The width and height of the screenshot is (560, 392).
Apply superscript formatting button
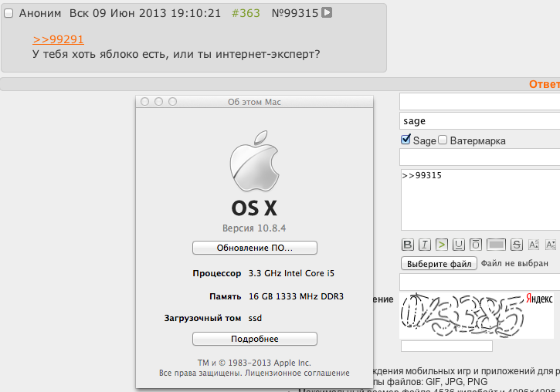coord(534,245)
